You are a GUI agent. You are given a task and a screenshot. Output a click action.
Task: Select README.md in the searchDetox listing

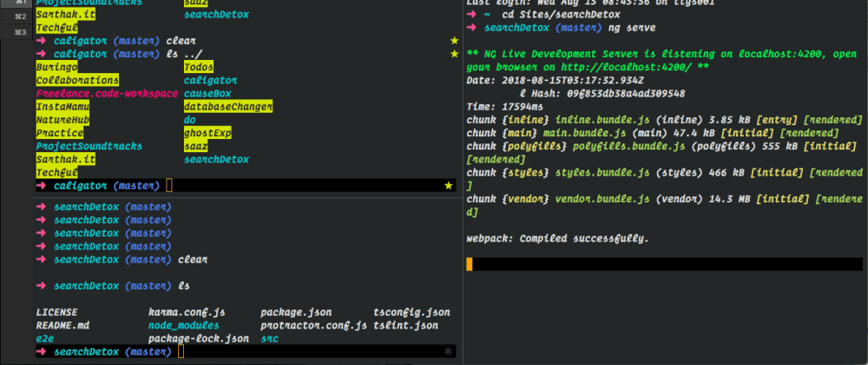click(x=62, y=326)
